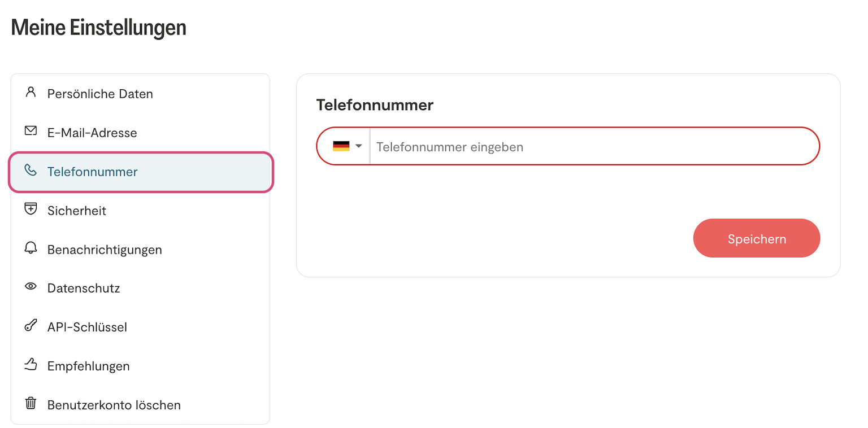Focus the Telefonnummer eingeben input field
868x428 pixels.
tap(593, 147)
